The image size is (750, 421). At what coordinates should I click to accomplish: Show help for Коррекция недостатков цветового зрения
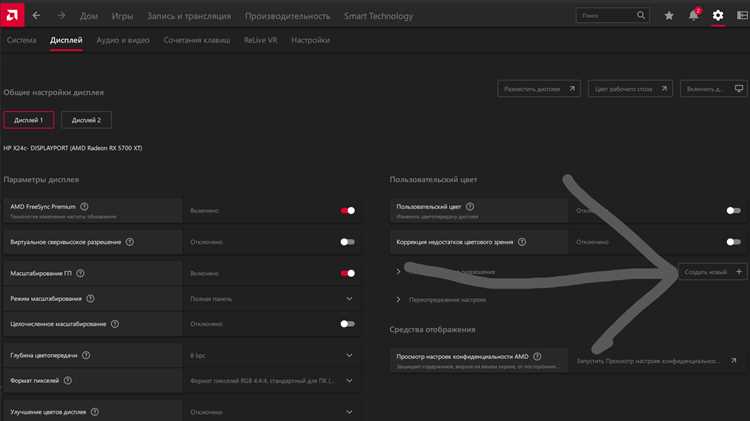click(522, 242)
